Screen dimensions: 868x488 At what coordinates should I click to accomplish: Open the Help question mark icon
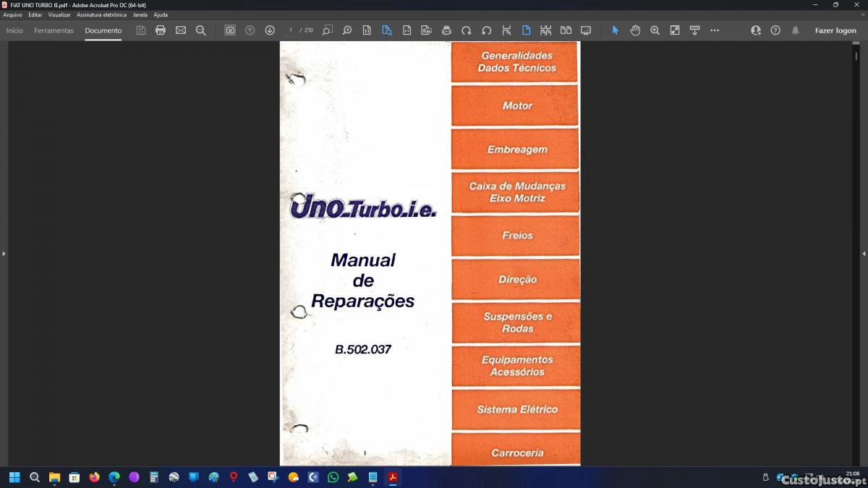775,30
